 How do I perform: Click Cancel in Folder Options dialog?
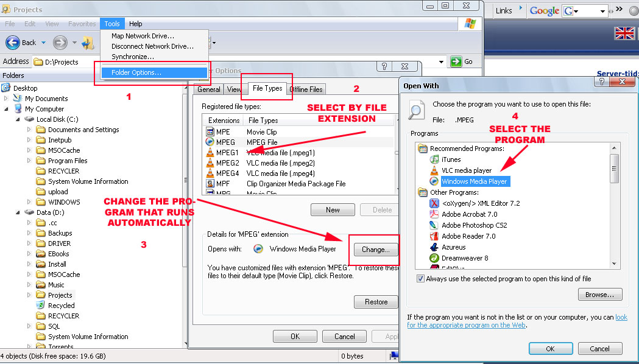click(x=344, y=337)
